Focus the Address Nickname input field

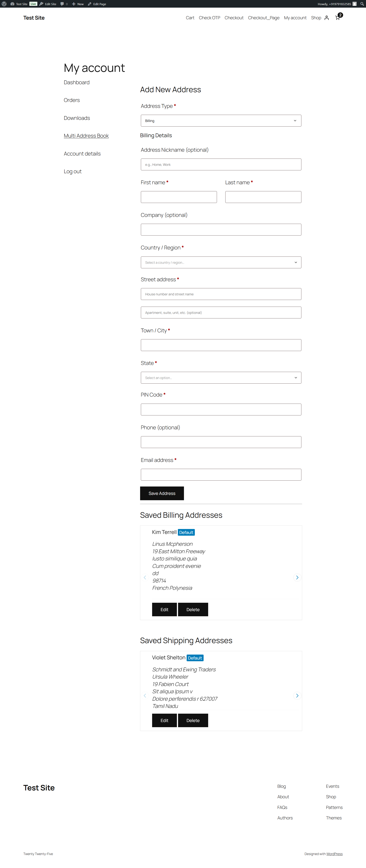221,164
